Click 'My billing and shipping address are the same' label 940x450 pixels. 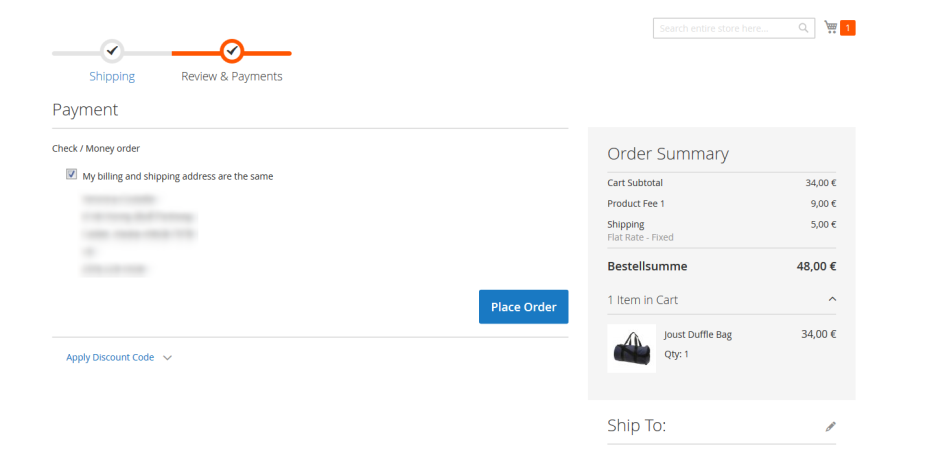coord(177,176)
